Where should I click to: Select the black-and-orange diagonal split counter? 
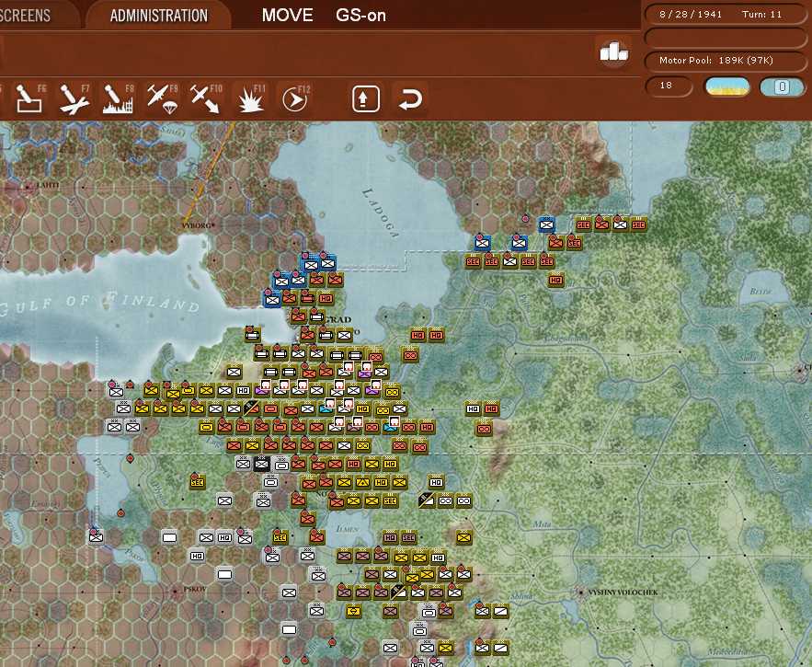click(x=252, y=408)
